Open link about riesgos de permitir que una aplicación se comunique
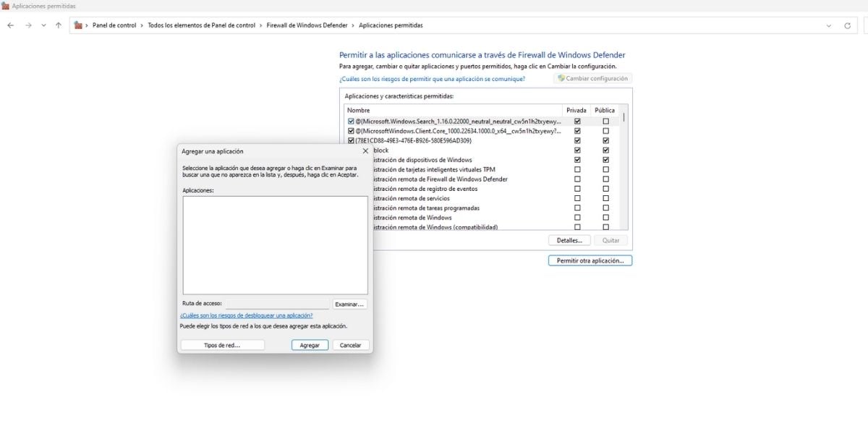Screen dimensions: 868x434 pos(433,79)
